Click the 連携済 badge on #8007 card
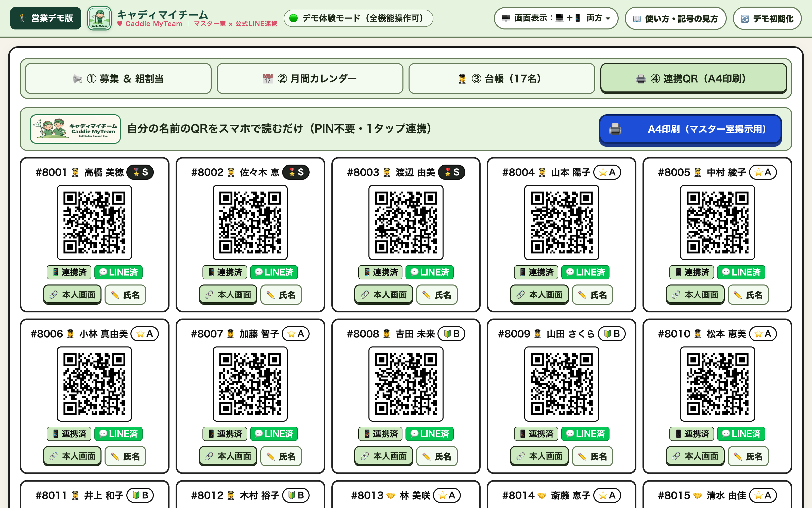 pyautogui.click(x=225, y=434)
